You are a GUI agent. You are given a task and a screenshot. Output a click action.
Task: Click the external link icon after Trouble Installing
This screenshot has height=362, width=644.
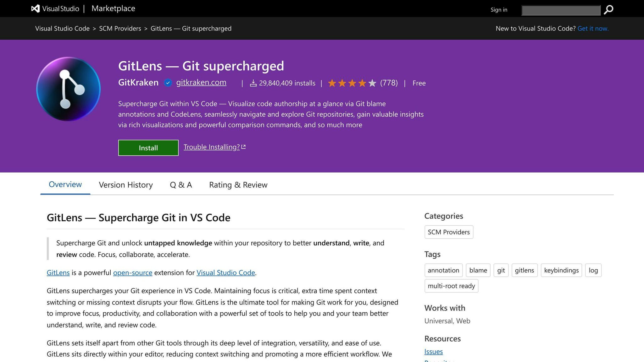coord(243,147)
